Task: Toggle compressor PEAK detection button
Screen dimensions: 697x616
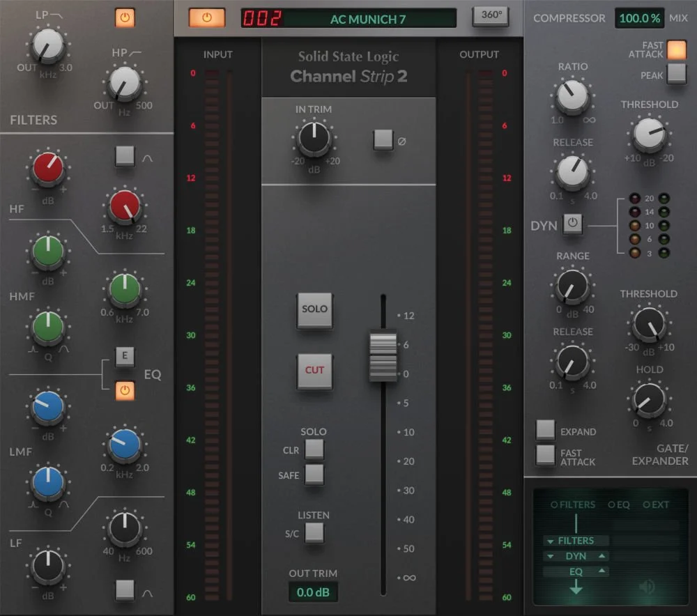Action: pos(677,73)
